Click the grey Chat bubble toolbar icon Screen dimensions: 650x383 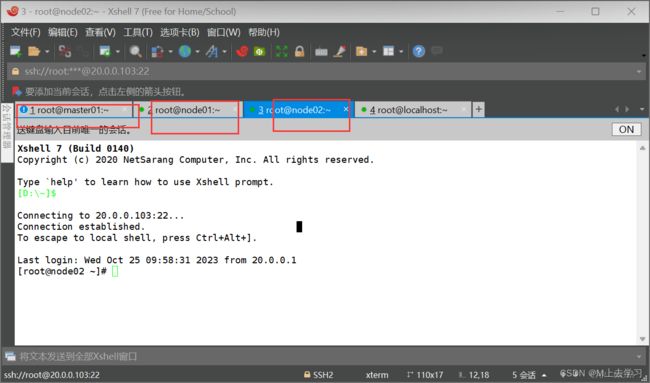tap(437, 51)
